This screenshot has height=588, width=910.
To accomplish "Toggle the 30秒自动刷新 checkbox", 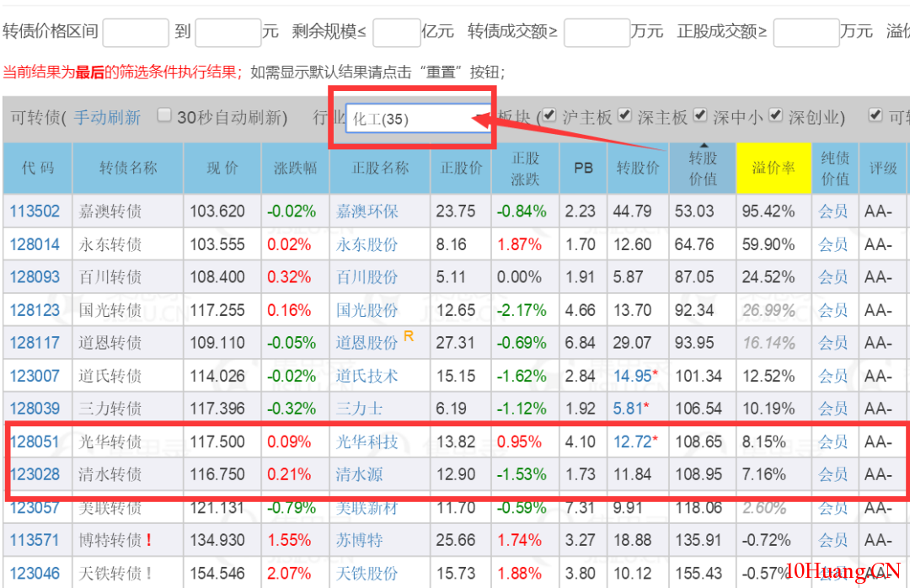I will click(x=164, y=115).
